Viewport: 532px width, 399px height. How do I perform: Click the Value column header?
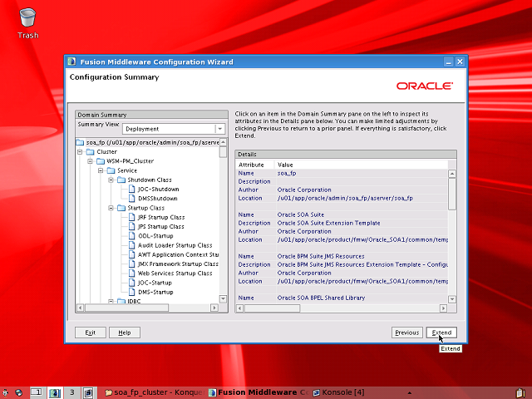[361, 165]
